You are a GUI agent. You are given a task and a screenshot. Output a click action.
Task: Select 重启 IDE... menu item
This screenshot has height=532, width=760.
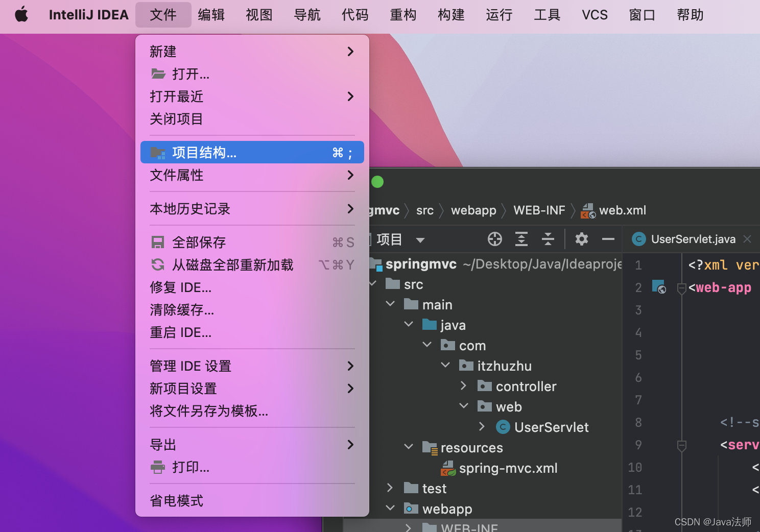pos(252,332)
